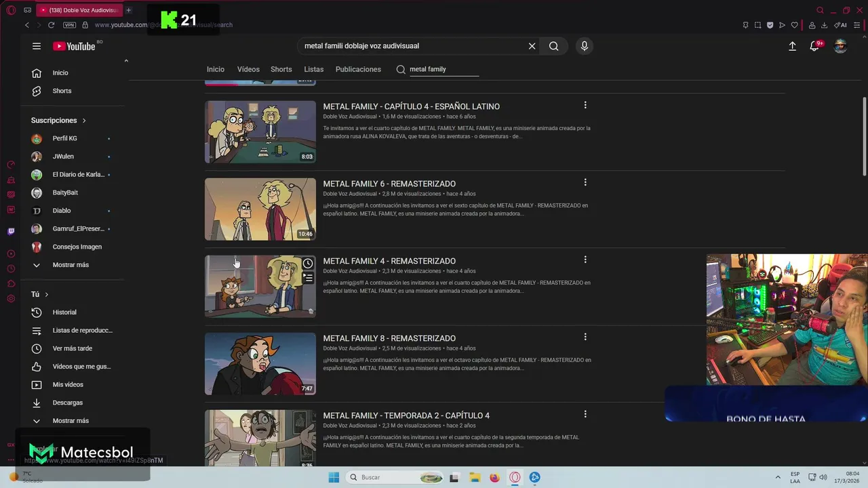Reload the page in browser
Screen dimensions: 868x488
point(51,25)
